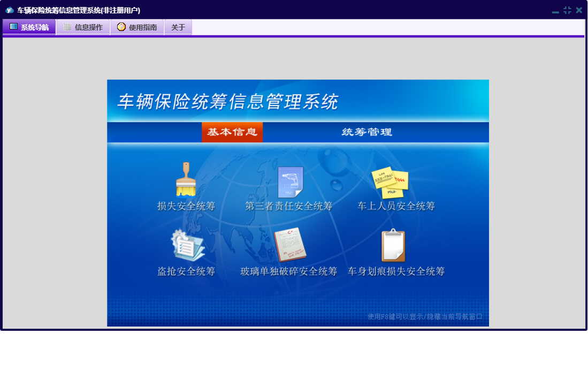
Task: Click the 车上人员安全统筹 text label
Action: click(396, 206)
